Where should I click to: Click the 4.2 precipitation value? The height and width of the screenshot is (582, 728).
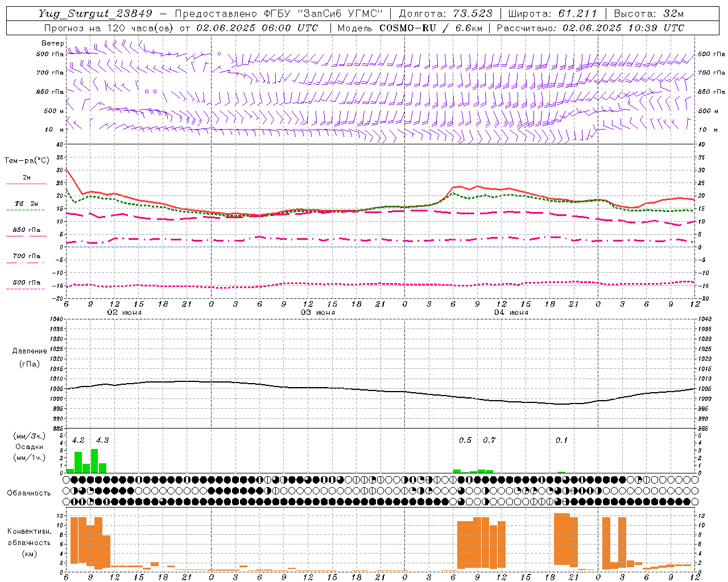(78, 440)
